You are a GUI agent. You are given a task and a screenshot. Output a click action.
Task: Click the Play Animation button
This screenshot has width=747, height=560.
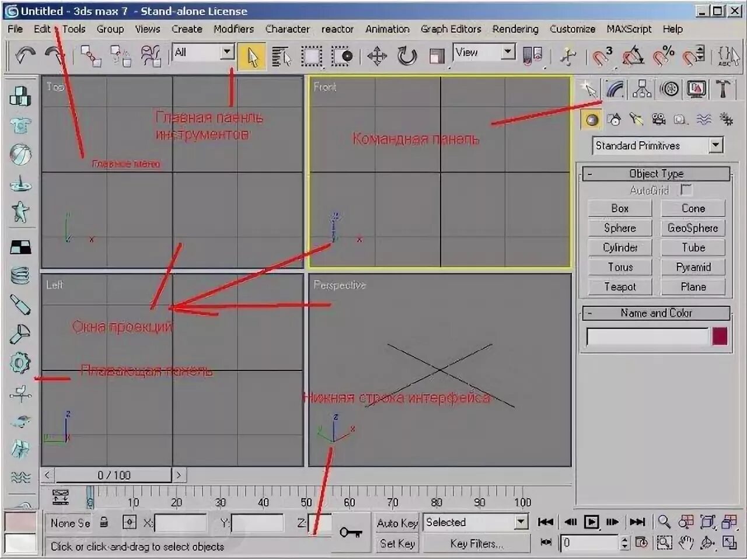coord(591,521)
